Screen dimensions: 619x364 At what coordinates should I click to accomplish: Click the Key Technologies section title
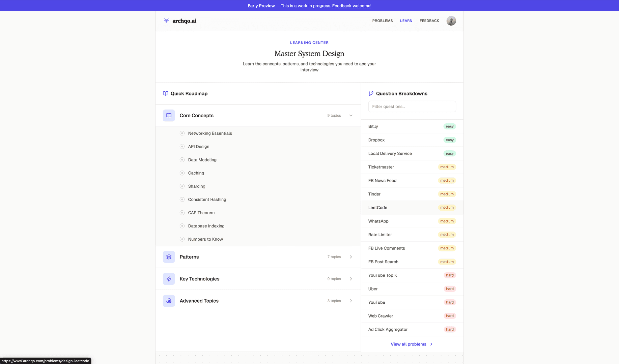pyautogui.click(x=200, y=279)
